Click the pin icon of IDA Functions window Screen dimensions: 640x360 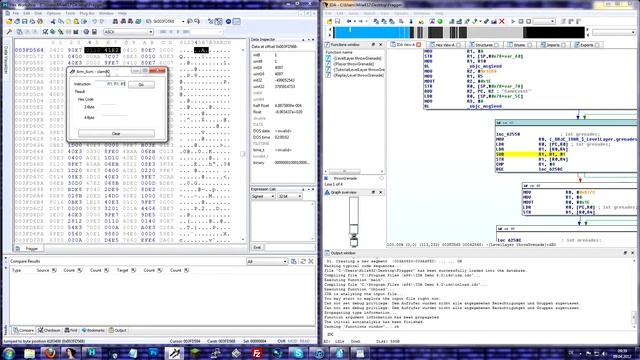pyautogui.click(x=373, y=44)
